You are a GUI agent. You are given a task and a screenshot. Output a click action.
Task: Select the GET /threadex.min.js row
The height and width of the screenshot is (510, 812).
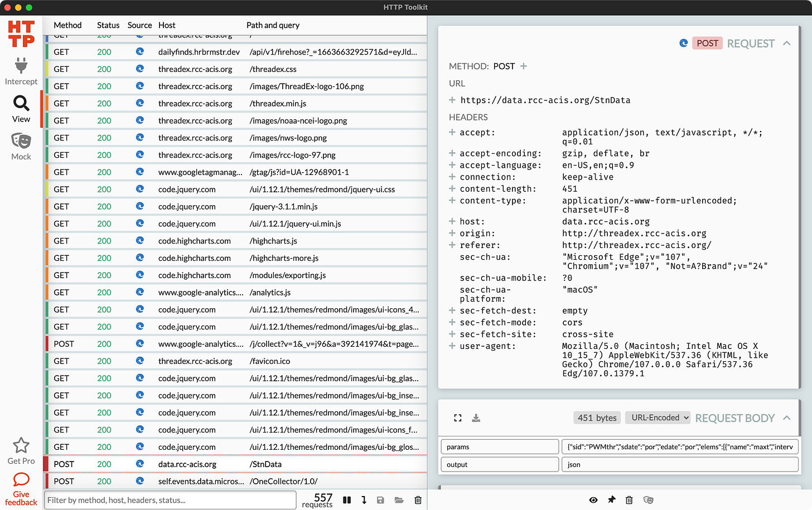point(236,103)
